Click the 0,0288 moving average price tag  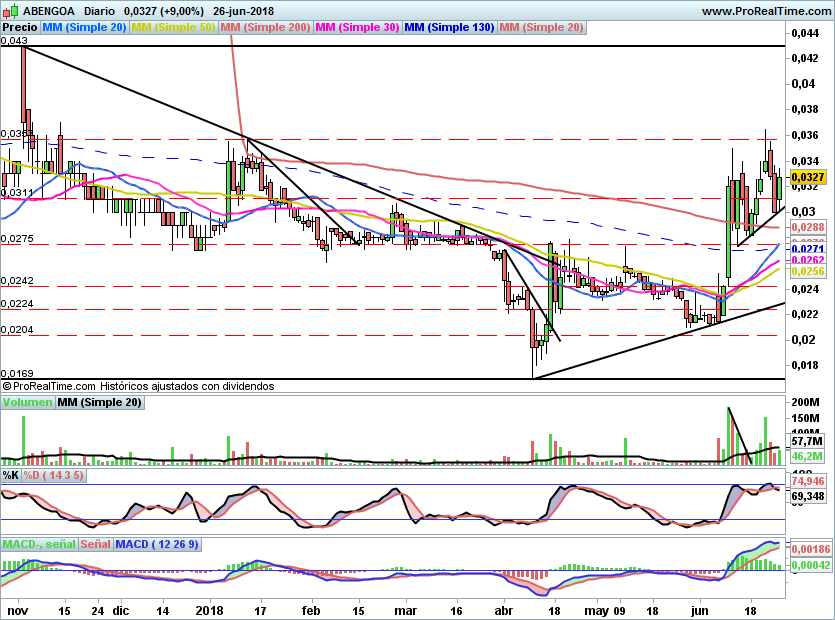pyautogui.click(x=808, y=227)
